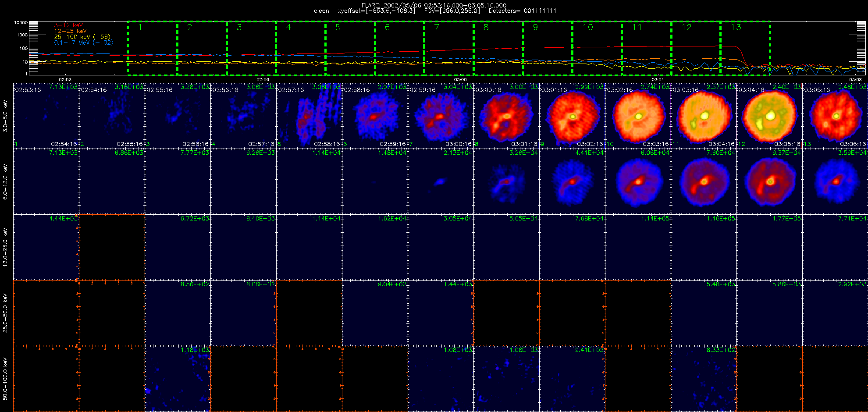Viewport: 868px width, 412px height.
Task: Click interval 9 label on the light curve
Action: coord(535,27)
